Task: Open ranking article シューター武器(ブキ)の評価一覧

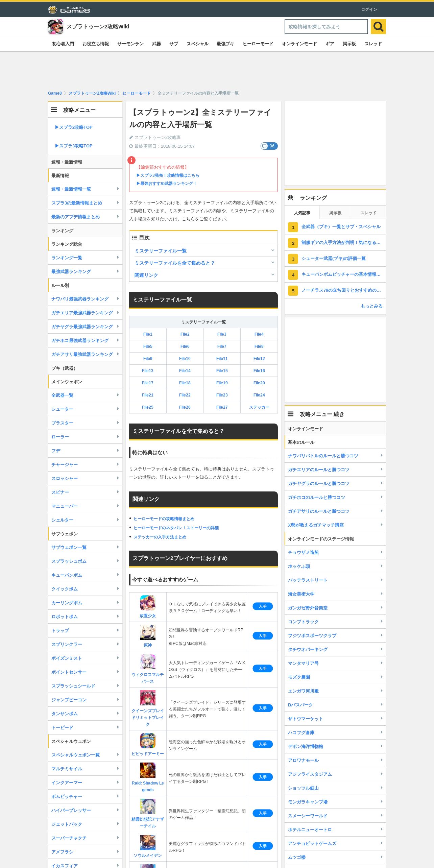Action: [334, 259]
